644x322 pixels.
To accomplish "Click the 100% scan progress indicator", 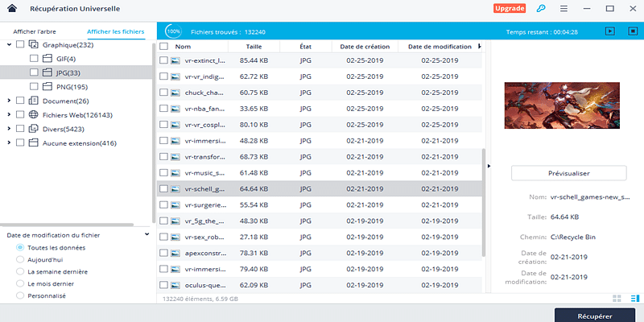I will (173, 31).
